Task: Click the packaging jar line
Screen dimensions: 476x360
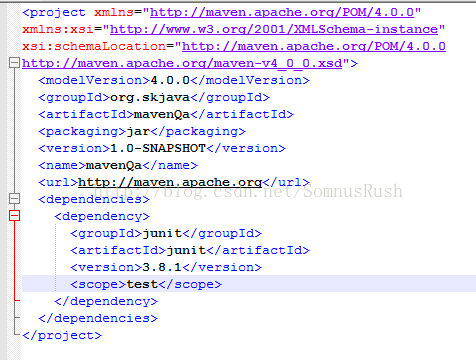Action: coord(142,131)
